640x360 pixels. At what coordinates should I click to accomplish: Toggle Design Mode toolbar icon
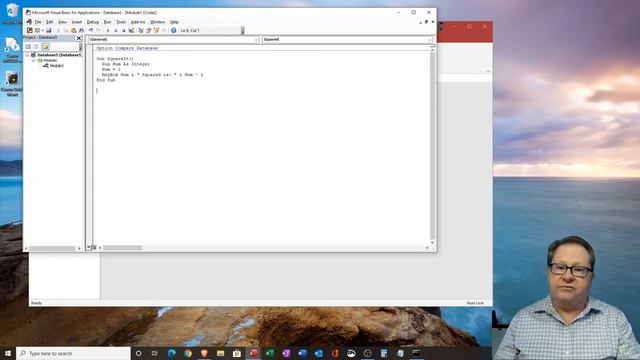click(x=131, y=31)
